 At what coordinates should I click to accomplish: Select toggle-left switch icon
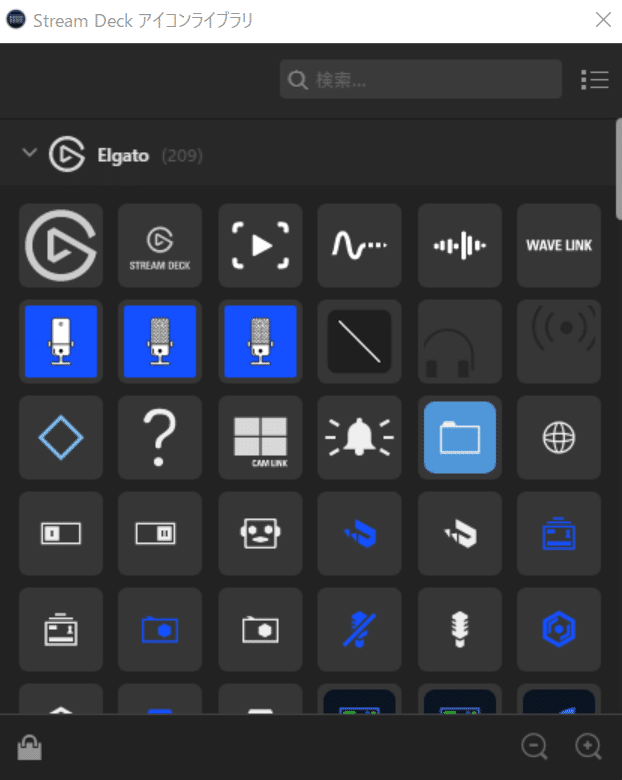coord(61,533)
